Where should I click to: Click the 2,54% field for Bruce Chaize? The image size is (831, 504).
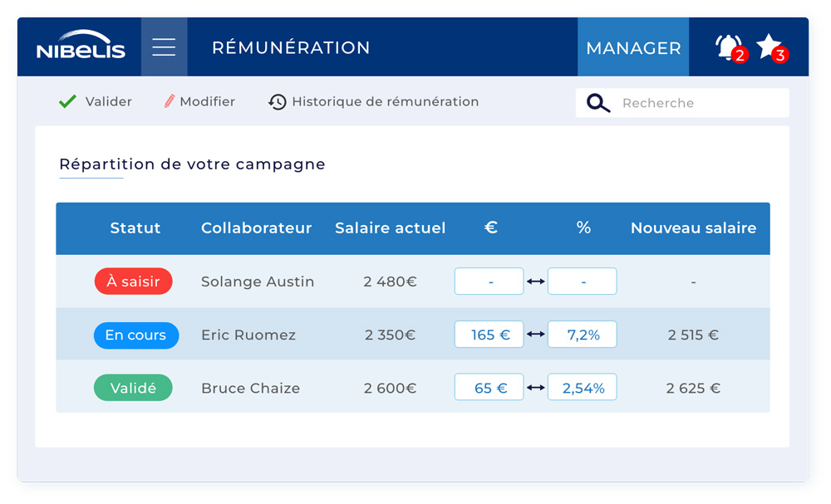click(583, 388)
